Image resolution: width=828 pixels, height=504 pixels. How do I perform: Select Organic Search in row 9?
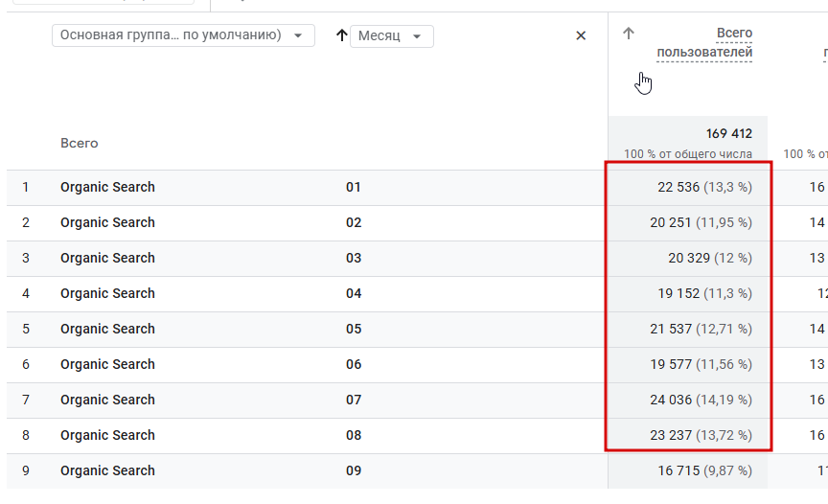[x=107, y=470]
